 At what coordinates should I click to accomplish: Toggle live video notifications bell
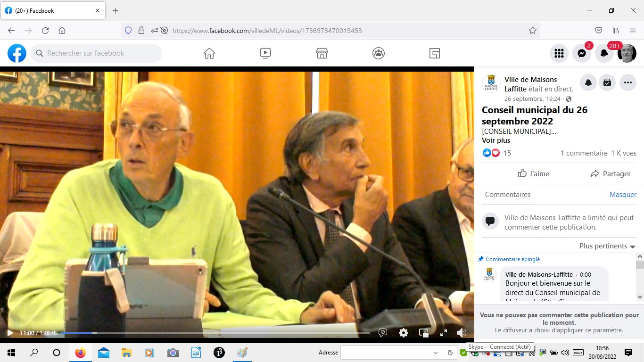(x=588, y=82)
